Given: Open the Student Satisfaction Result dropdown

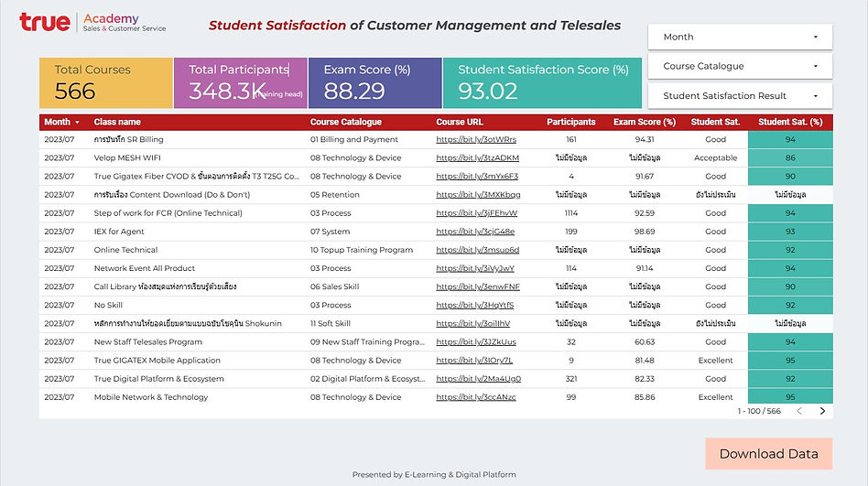Looking at the screenshot, I should click(740, 96).
